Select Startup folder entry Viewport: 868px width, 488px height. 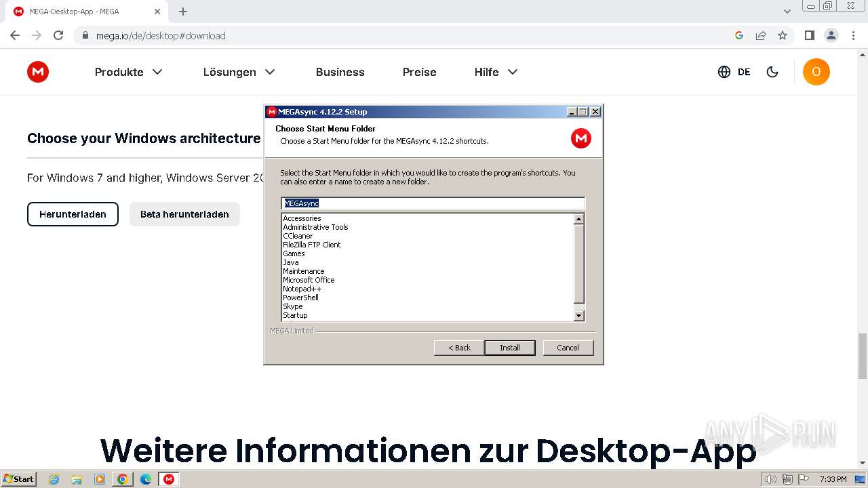(x=295, y=315)
